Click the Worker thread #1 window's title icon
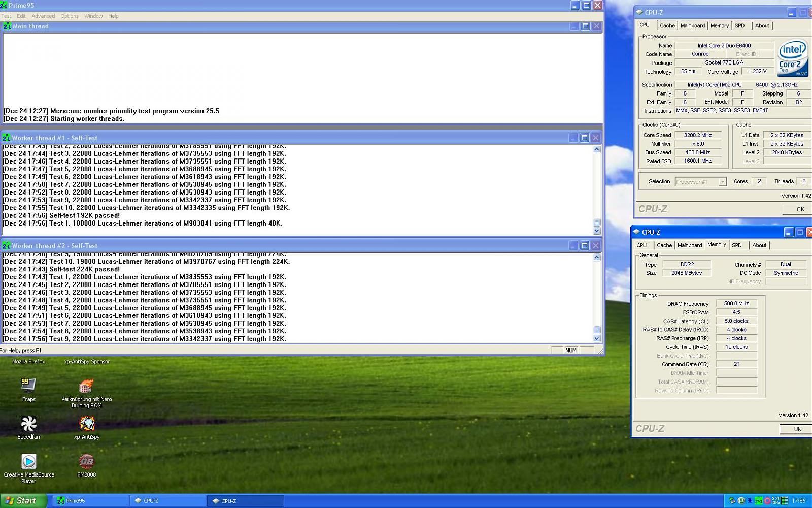The width and height of the screenshot is (812, 508). pyautogui.click(x=6, y=138)
